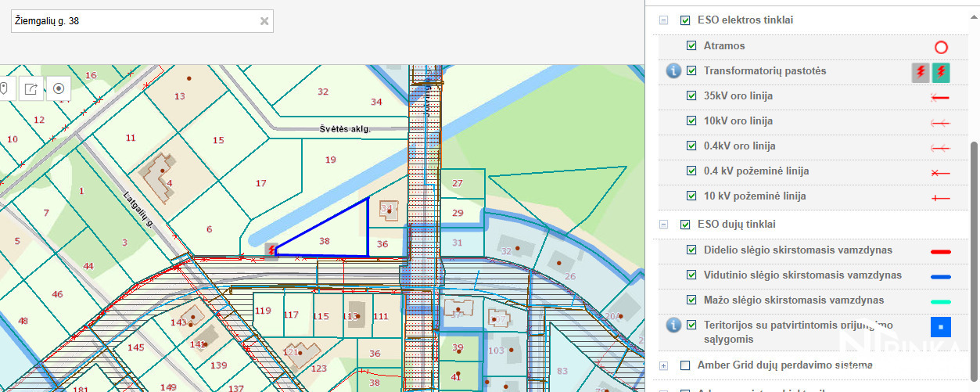
Task: Click info icon beside Teritorijos su patvirtintomis
Action: pyautogui.click(x=673, y=325)
